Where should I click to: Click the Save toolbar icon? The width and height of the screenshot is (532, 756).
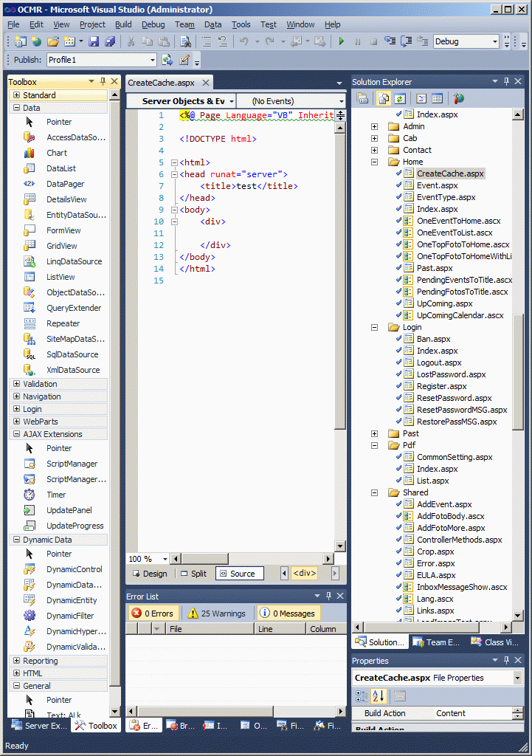click(x=94, y=41)
